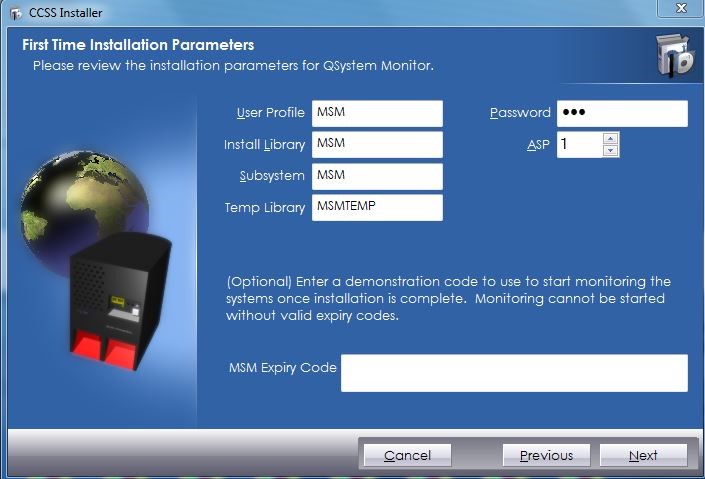Image resolution: width=705 pixels, height=479 pixels.
Task: Close the CCSS Installer window
Action: (x=680, y=9)
